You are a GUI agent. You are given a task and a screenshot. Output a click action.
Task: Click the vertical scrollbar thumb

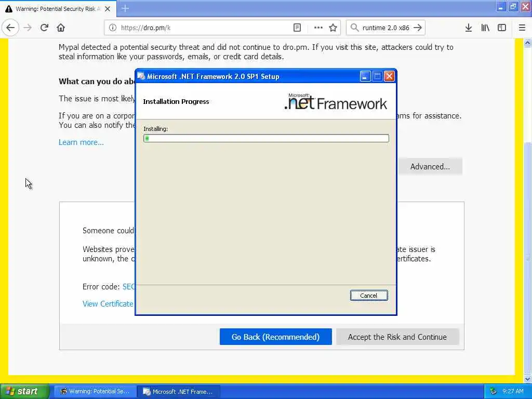(x=528, y=258)
